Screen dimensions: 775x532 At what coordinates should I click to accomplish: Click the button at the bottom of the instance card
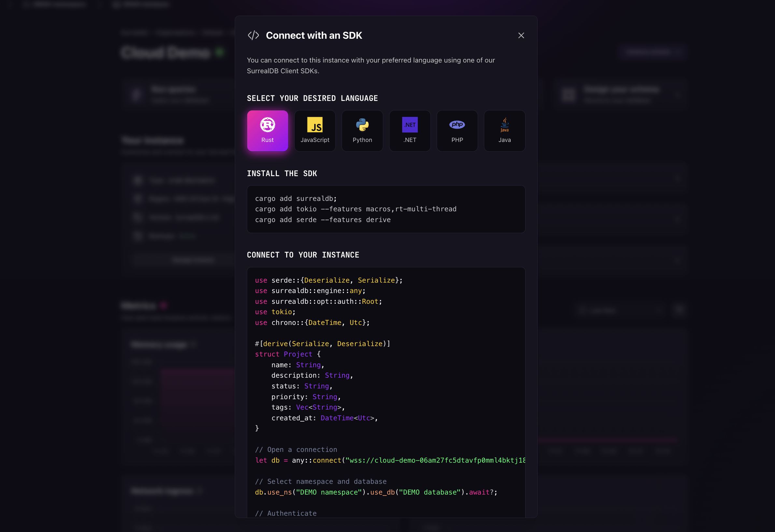pyautogui.click(x=193, y=260)
